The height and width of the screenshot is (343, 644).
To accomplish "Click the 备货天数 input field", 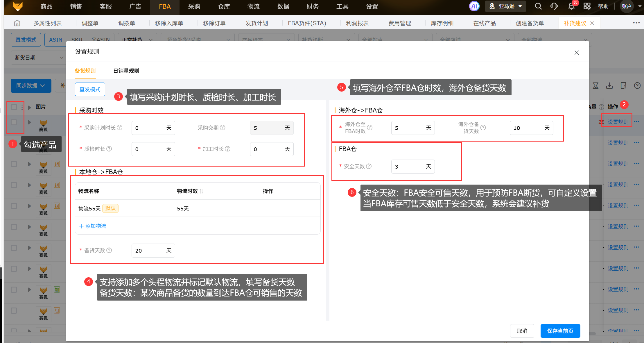I will pos(148,250).
